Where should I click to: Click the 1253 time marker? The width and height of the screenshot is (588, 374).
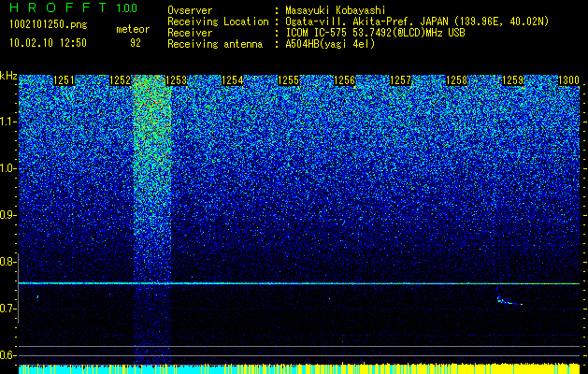[177, 80]
